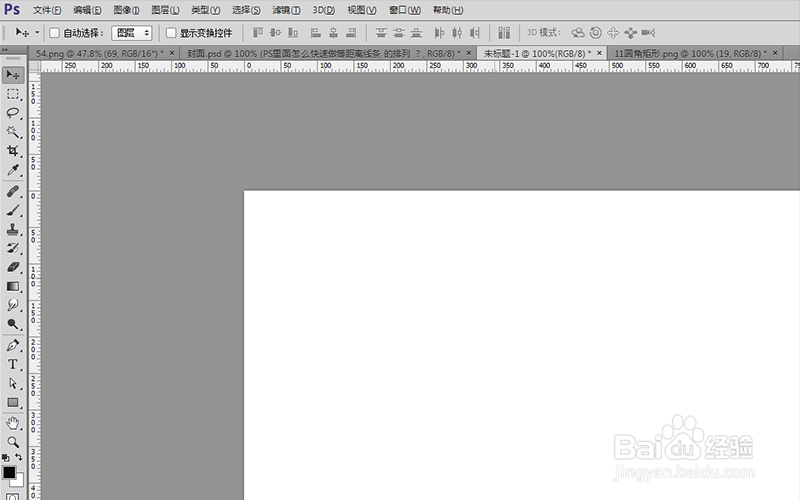
Task: Select the Lasso tool
Action: (x=13, y=113)
